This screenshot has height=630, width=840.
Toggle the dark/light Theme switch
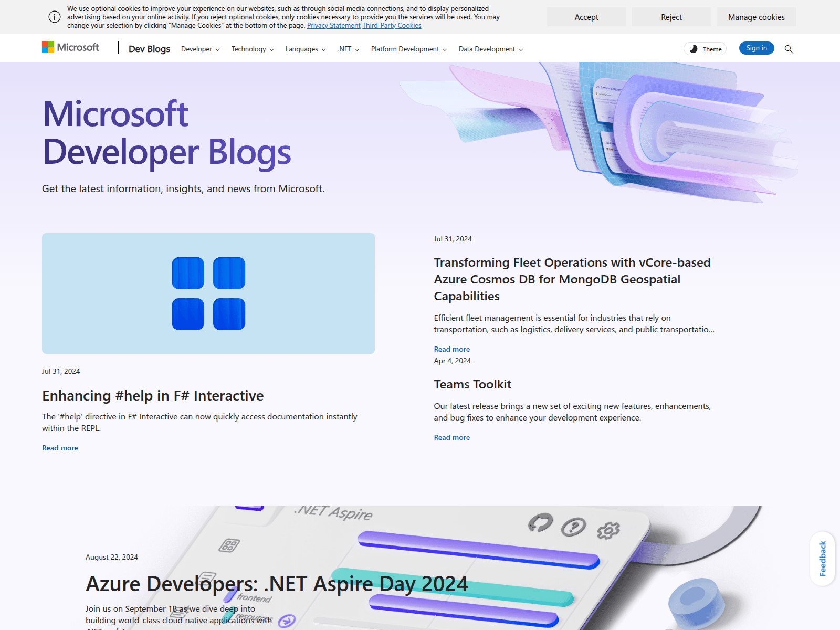[705, 49]
